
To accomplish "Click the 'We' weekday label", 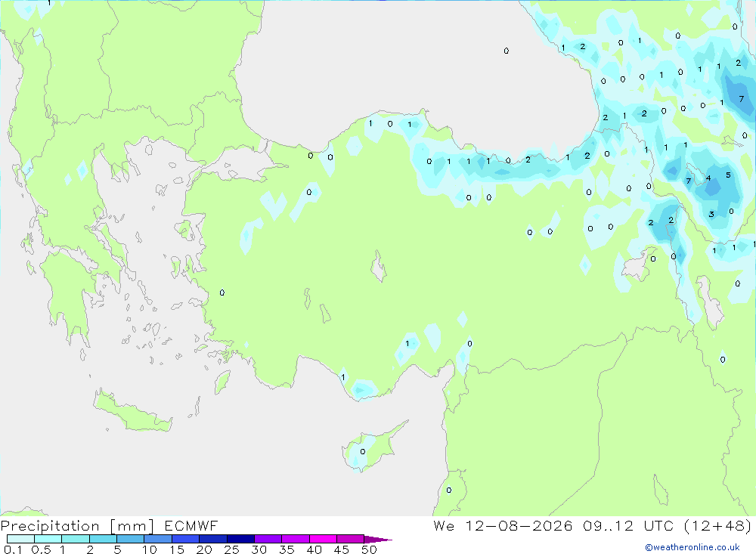I will point(444,525).
